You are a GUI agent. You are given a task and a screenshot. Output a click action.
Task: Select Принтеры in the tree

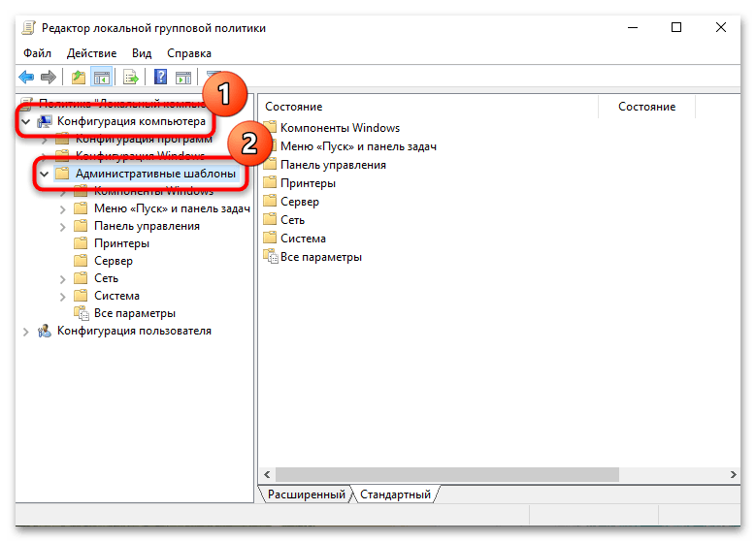(121, 243)
